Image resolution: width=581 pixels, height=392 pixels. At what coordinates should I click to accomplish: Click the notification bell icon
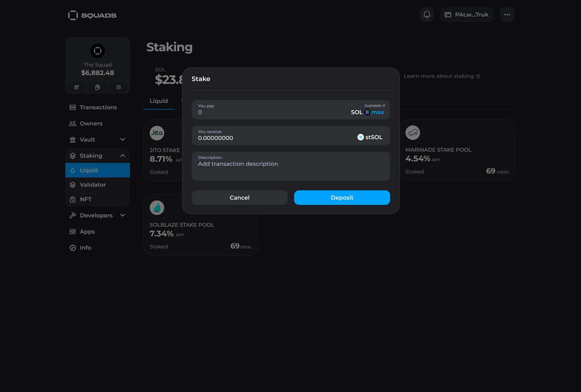pyautogui.click(x=427, y=15)
